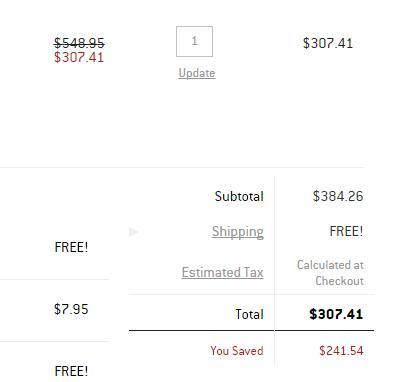This screenshot has height=382, width=400.
Task: Choose the FREE! option below $7.95
Action: [x=71, y=371]
